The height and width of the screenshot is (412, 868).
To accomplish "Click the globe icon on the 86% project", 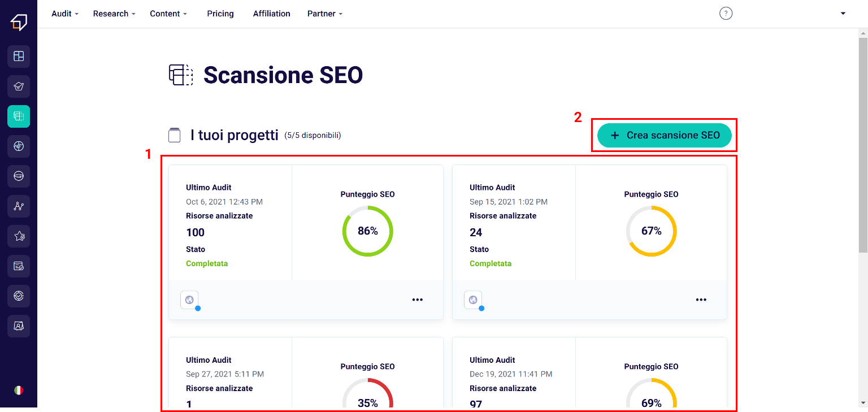I will tap(189, 300).
